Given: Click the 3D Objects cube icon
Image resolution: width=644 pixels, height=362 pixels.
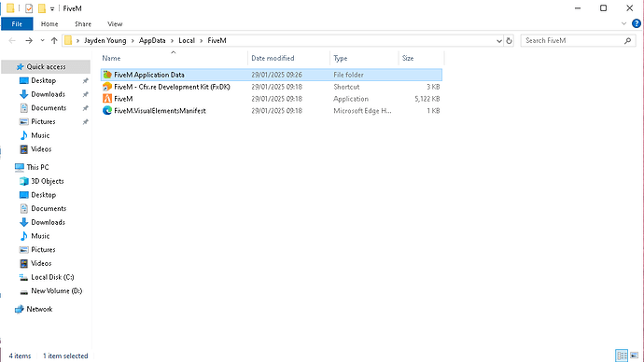Looking at the screenshot, I should (x=24, y=181).
